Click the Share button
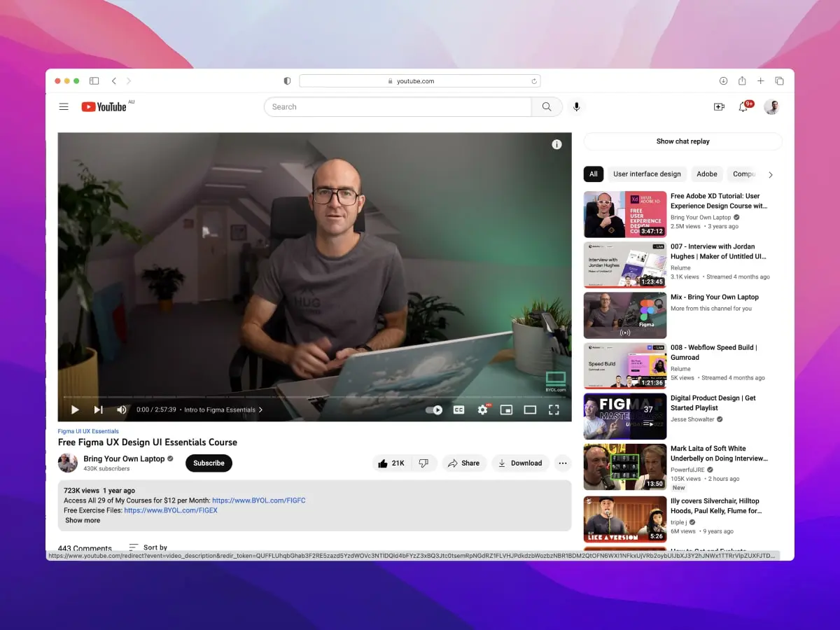Image resolution: width=840 pixels, height=630 pixels. tap(464, 463)
